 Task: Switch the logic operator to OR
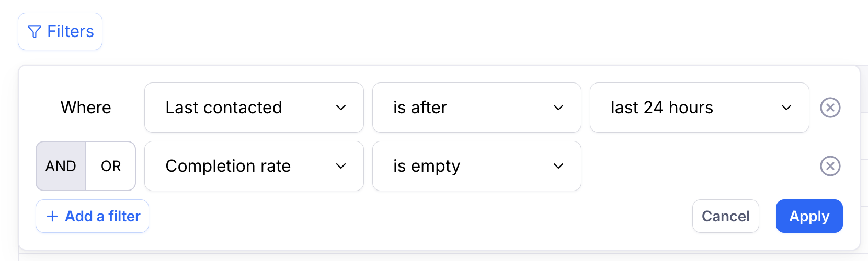(x=111, y=166)
